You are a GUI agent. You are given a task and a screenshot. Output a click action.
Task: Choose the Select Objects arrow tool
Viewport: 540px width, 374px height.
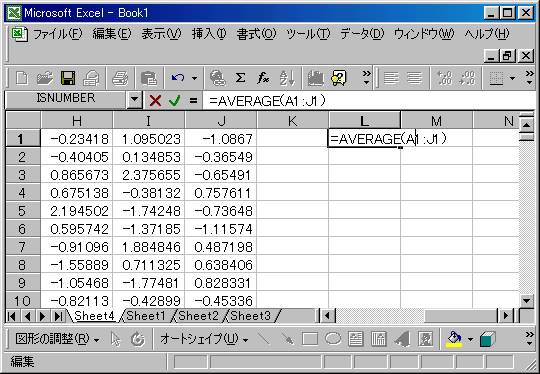click(x=116, y=339)
